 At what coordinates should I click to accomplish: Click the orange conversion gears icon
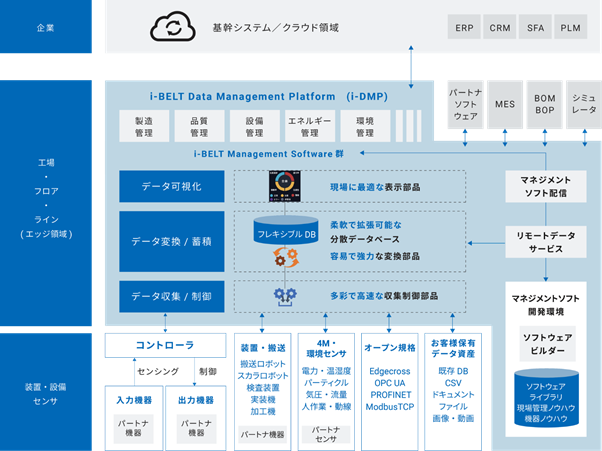tap(286, 258)
